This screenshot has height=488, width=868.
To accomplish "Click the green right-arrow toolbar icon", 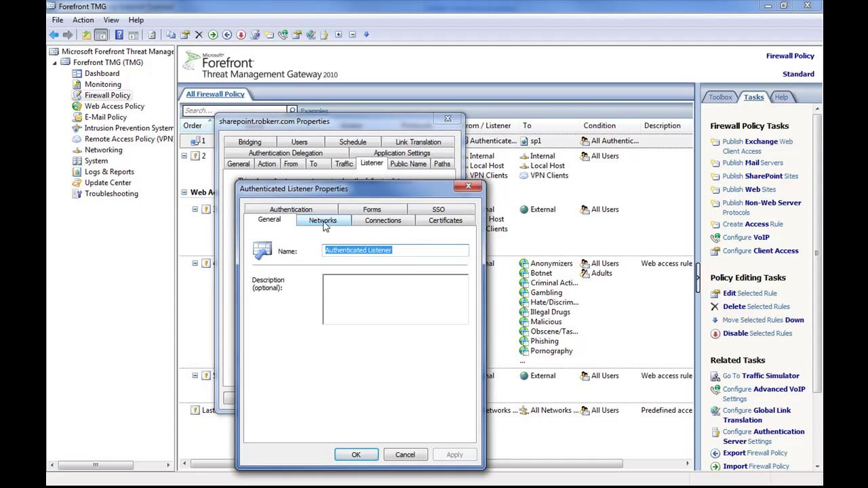I will 213,35.
